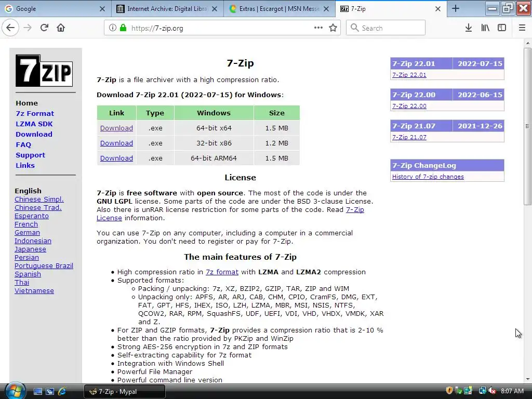Show site information via the info icon
Screen dimensions: 532x399
coord(113,28)
